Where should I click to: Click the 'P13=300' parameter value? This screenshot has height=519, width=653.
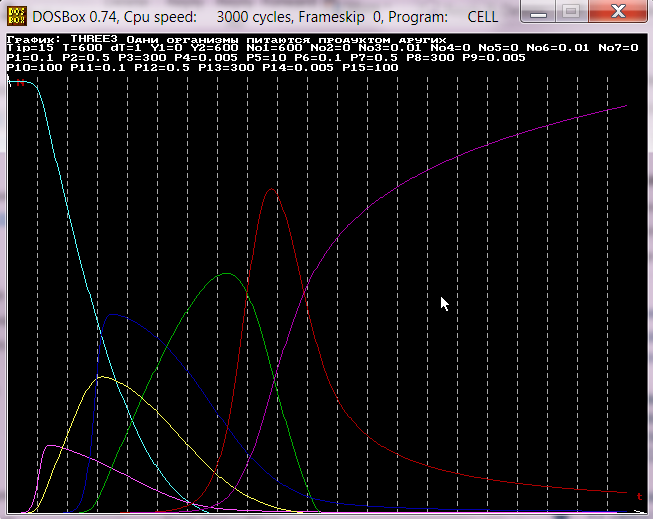(x=226, y=68)
